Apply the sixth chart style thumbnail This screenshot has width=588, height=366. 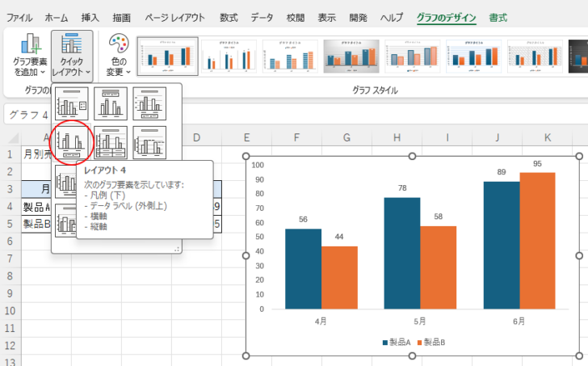(x=473, y=57)
